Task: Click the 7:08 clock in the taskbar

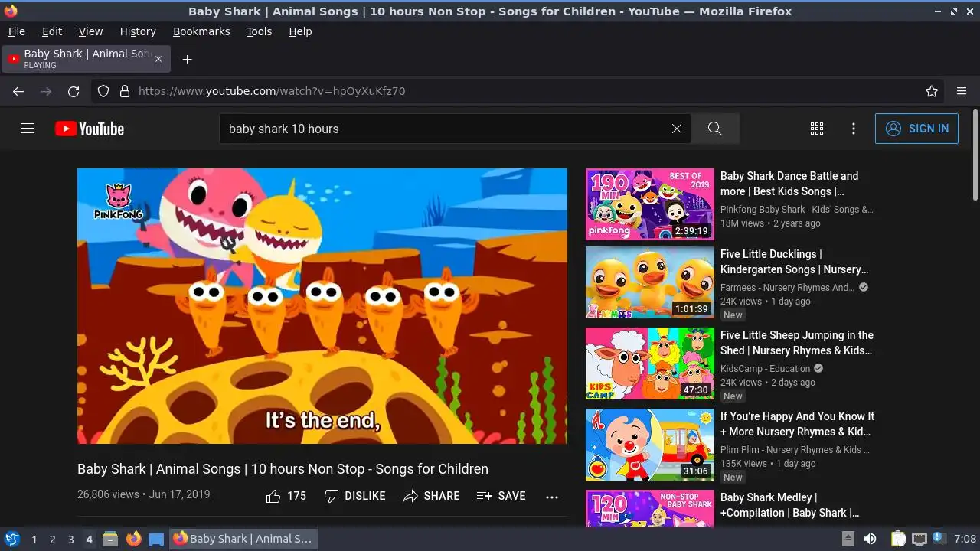Action: (965, 540)
